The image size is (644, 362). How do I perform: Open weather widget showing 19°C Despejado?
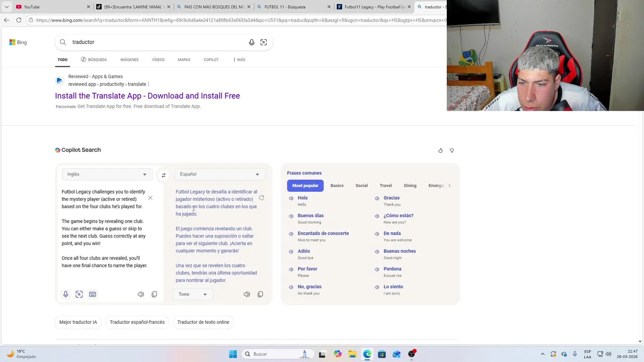point(21,354)
